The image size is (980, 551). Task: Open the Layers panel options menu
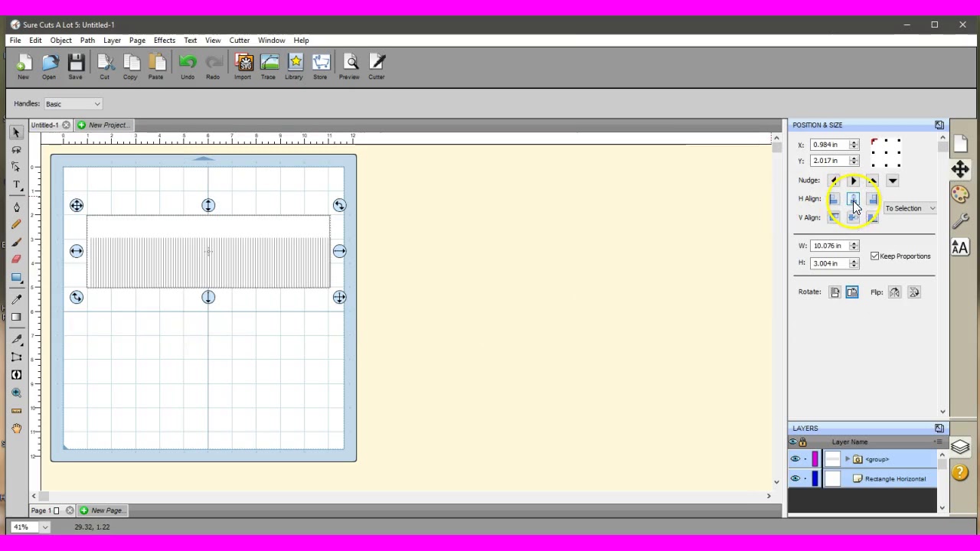[x=938, y=442]
